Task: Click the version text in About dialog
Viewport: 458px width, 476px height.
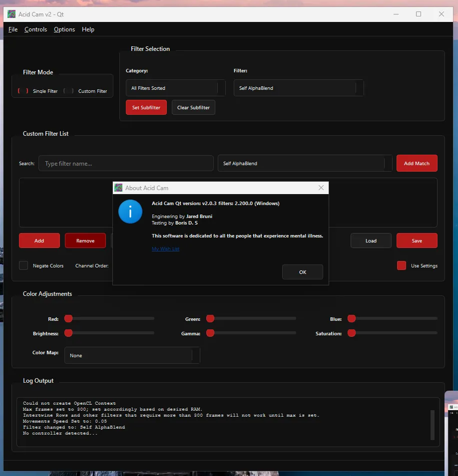Action: (x=215, y=204)
